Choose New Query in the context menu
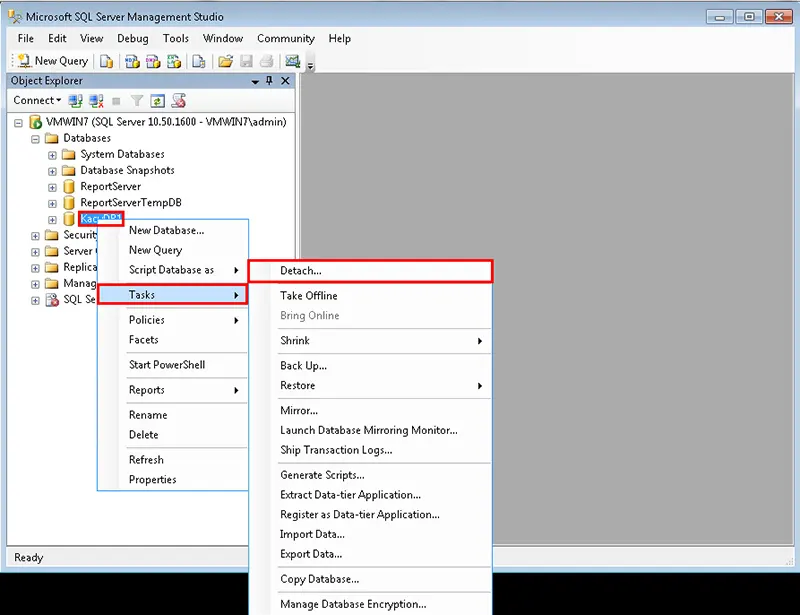The width and height of the screenshot is (800, 615). [172, 250]
